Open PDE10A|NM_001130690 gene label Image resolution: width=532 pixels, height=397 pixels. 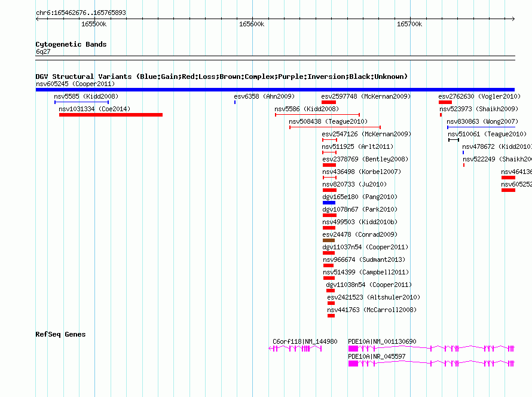pos(382,341)
